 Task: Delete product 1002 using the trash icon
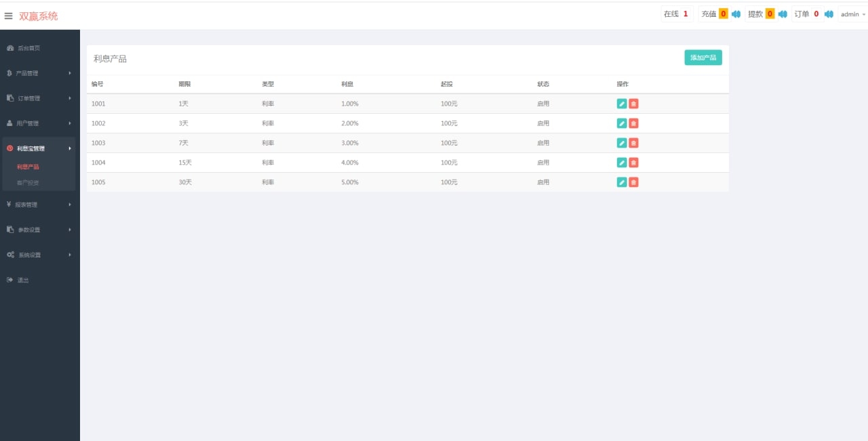point(633,123)
